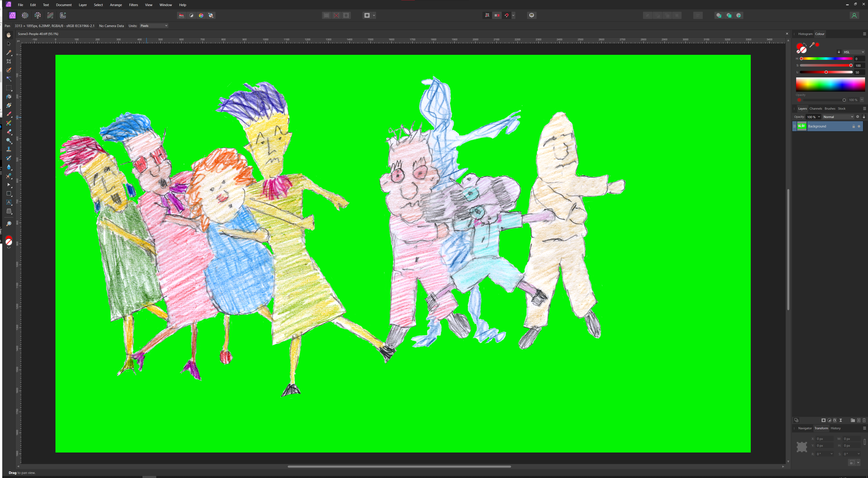Viewport: 868px width, 478px height.
Task: Open the layer Opacity 100% dropdown
Action: click(819, 117)
